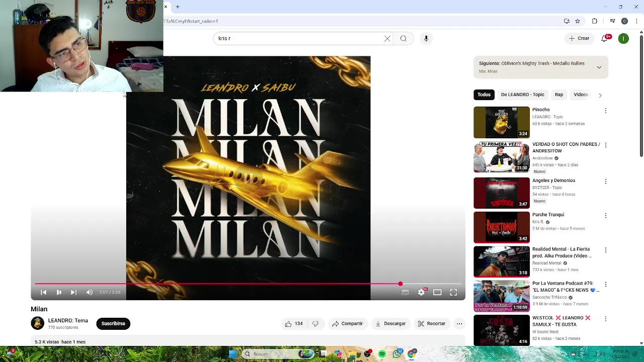Open options for Realidad Mental video
Screen dimensions: 644x362
[606, 250]
